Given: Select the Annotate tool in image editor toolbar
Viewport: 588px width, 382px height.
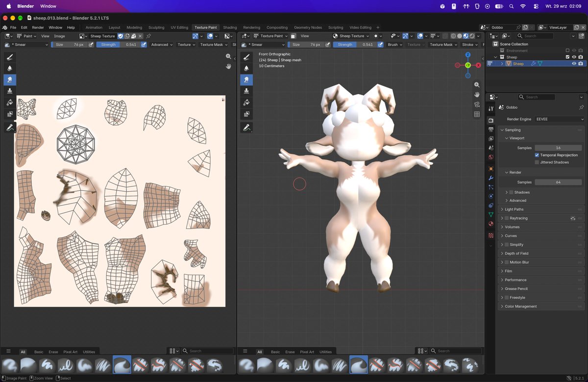Looking at the screenshot, I should (10, 127).
